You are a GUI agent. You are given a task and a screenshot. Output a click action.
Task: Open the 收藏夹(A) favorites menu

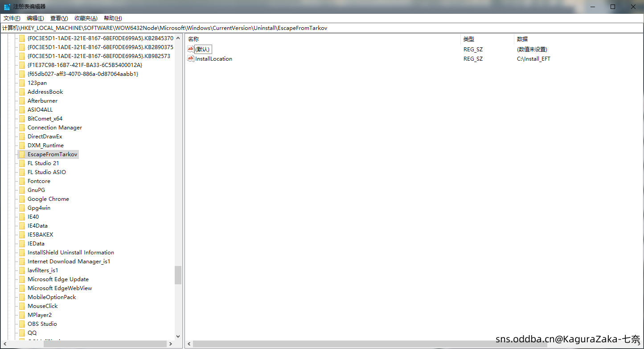click(86, 18)
